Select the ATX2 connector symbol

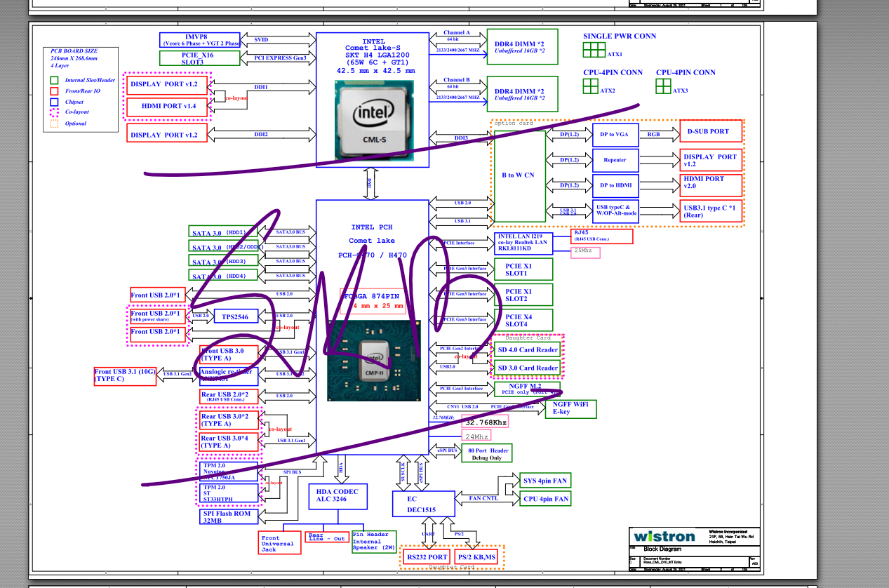click(589, 86)
